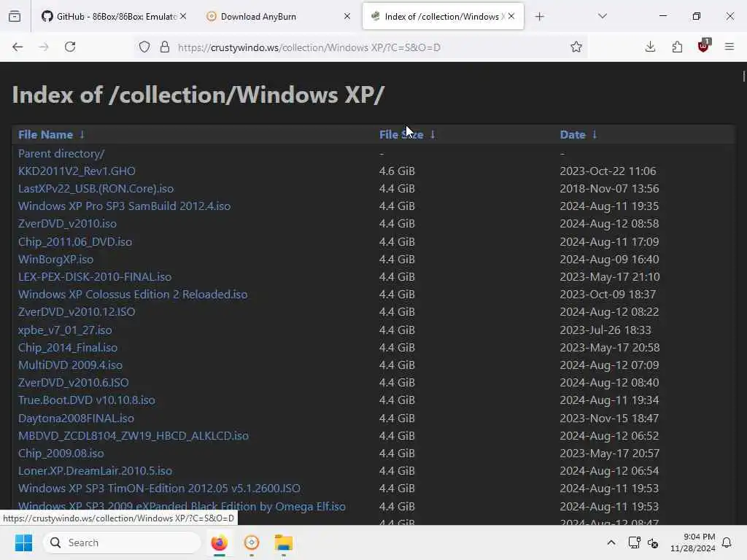Open the tracking protection shield icon
The image size is (747, 560).
pyautogui.click(x=144, y=47)
